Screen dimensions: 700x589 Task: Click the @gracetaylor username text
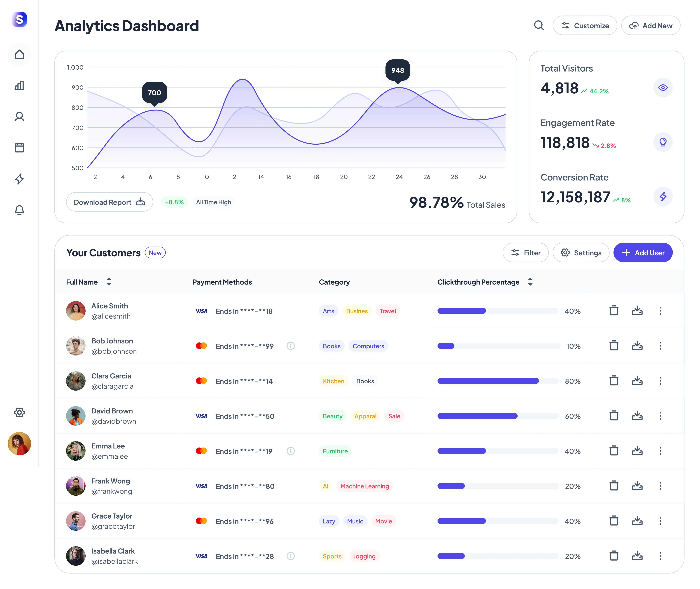[113, 527]
